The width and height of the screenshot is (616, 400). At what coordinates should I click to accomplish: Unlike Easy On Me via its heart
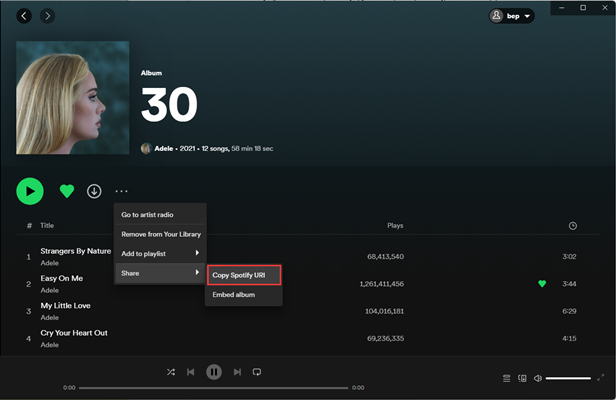[542, 284]
